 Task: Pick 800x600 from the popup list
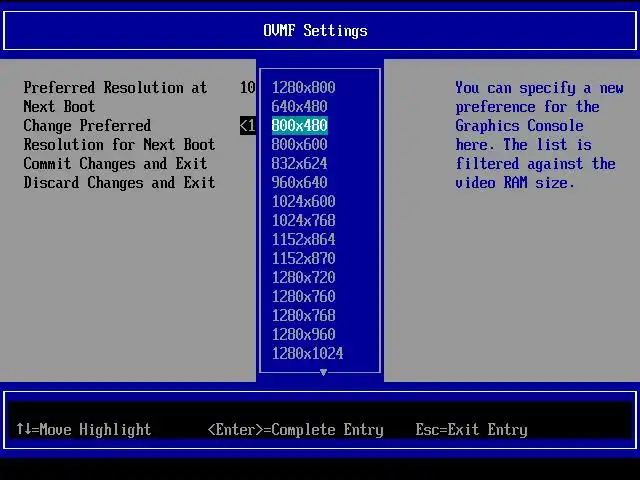click(x=299, y=144)
